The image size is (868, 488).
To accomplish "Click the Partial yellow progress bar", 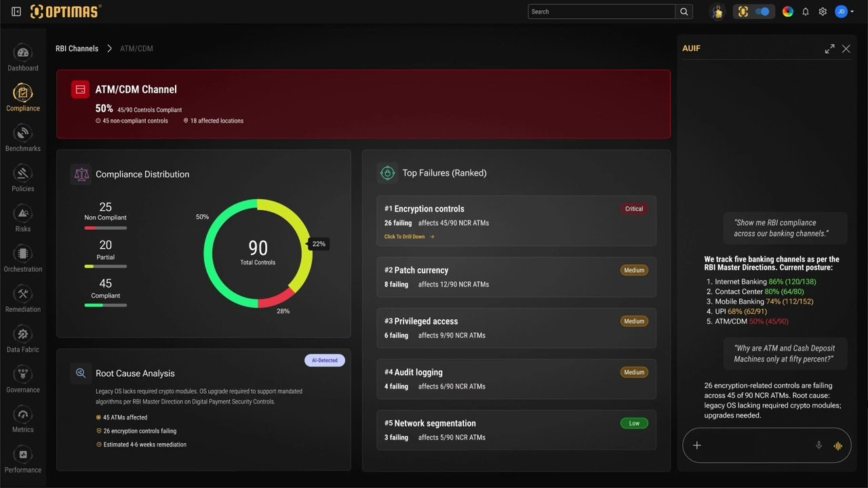I will point(105,266).
